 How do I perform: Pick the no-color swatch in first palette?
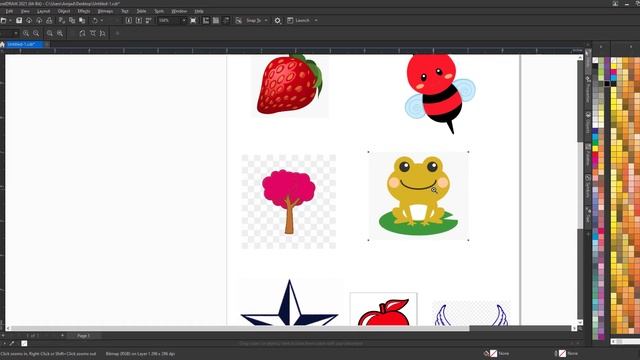tap(595, 60)
